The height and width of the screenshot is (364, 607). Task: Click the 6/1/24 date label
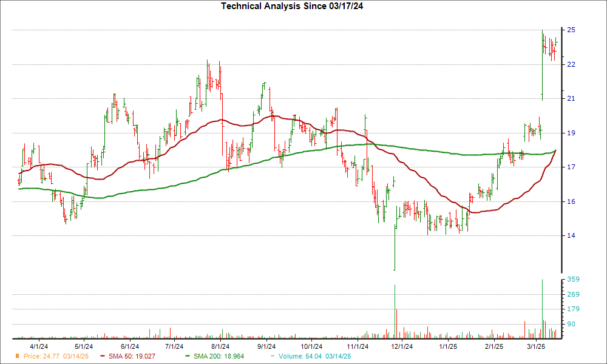click(x=130, y=346)
